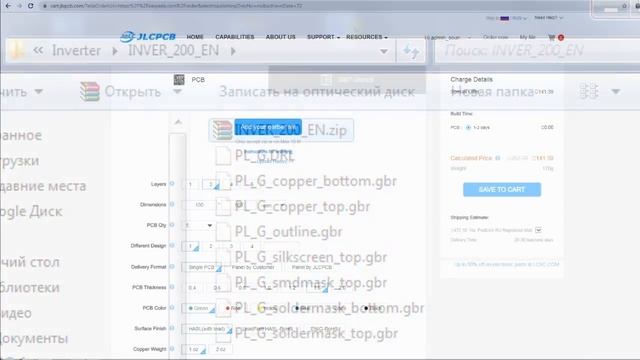Click the Add your gerber file button
Image resolution: width=640 pixels, height=360 pixels.
tap(268, 127)
